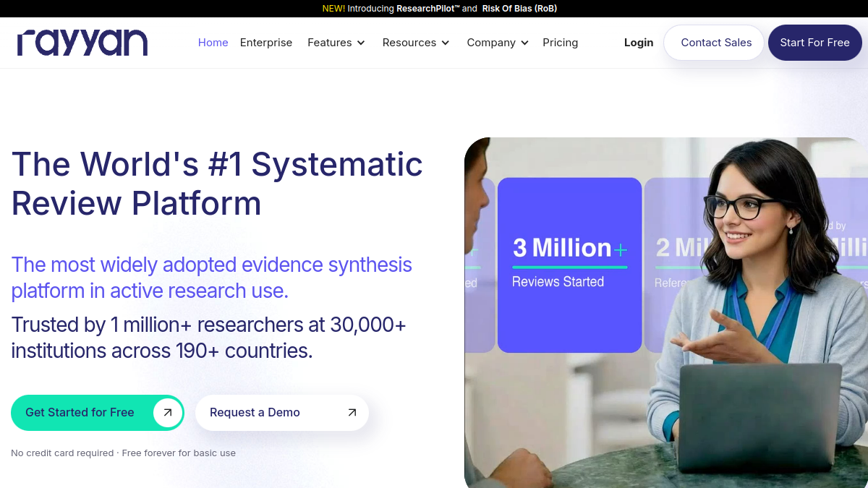Click the Start For Free button
The height and width of the screenshot is (488, 868).
click(814, 43)
